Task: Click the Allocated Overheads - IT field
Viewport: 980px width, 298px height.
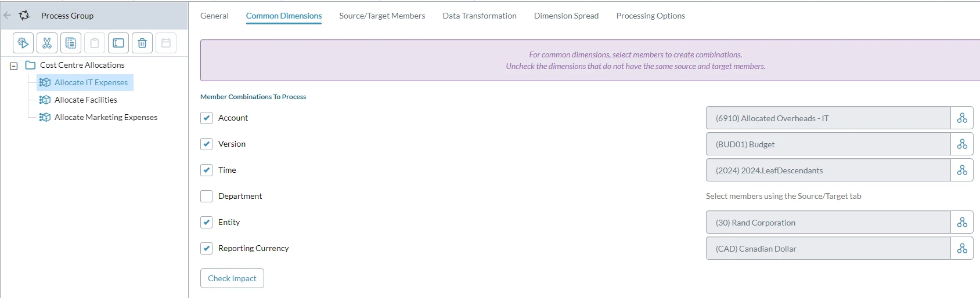Action: pos(828,118)
